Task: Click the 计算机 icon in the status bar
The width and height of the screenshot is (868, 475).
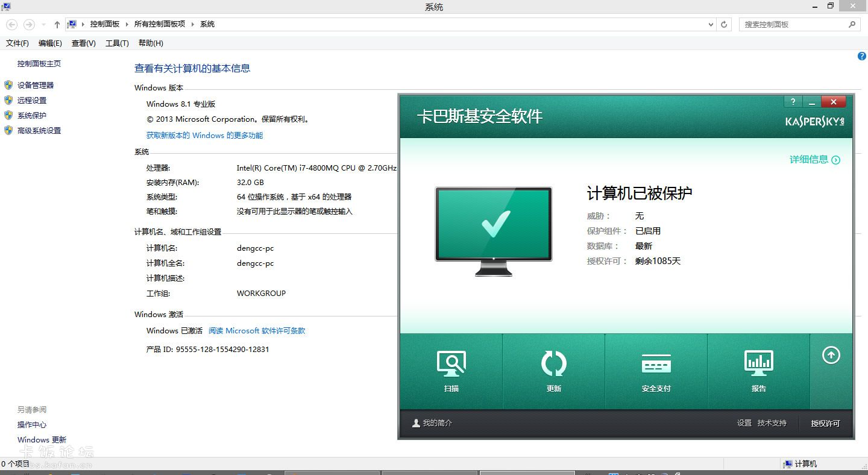Action: (x=787, y=464)
